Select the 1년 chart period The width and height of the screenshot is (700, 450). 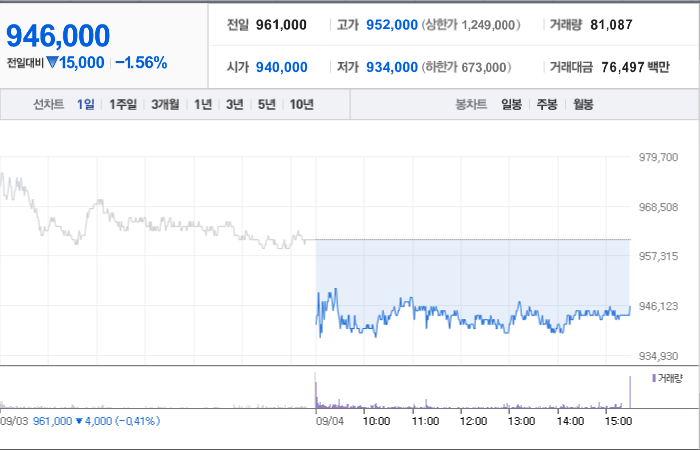203,104
